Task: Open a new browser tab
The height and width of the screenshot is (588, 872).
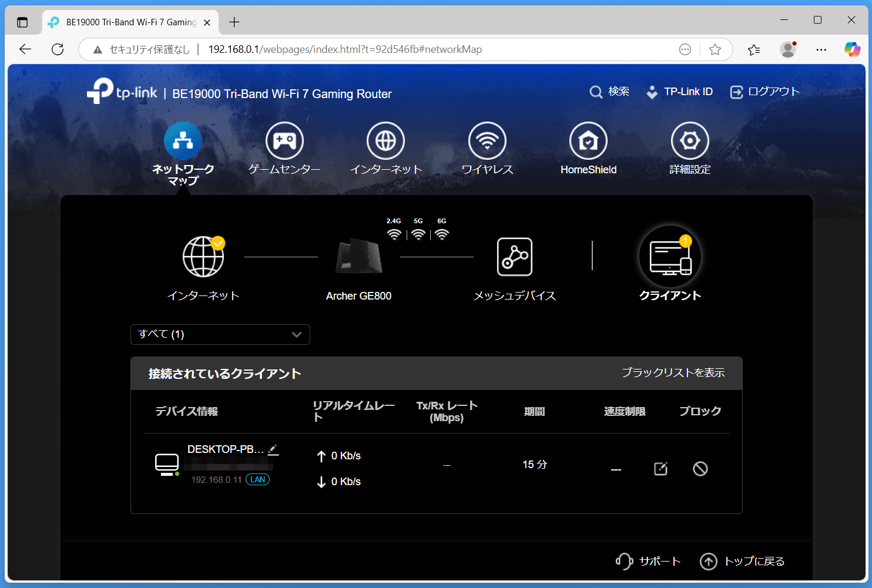Action: click(x=234, y=22)
